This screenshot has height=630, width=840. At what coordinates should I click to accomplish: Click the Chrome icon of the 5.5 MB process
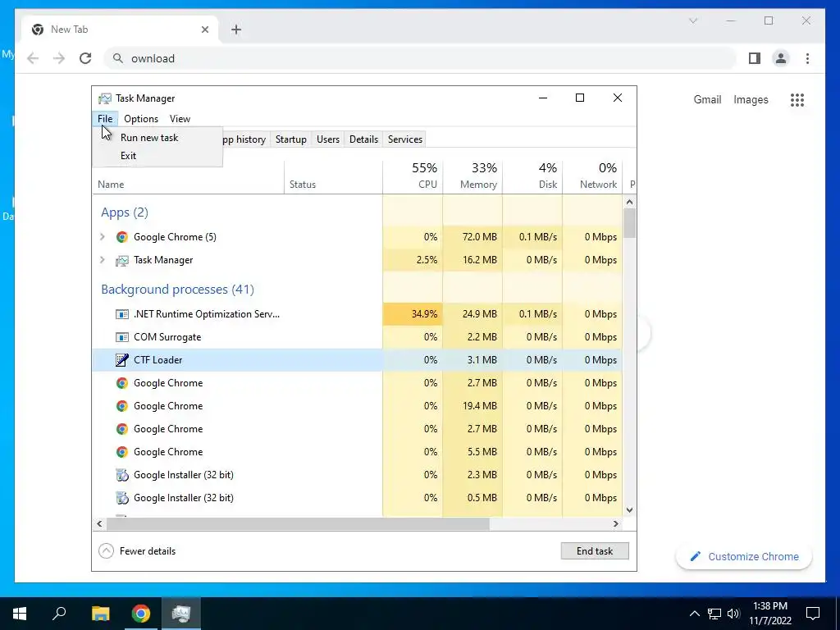tap(122, 452)
